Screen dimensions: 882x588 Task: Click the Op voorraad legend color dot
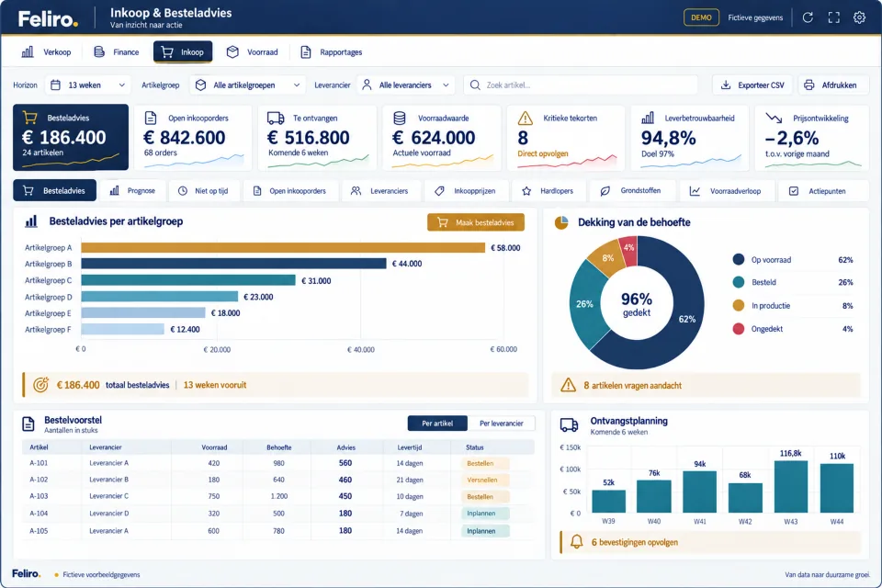[x=739, y=259]
